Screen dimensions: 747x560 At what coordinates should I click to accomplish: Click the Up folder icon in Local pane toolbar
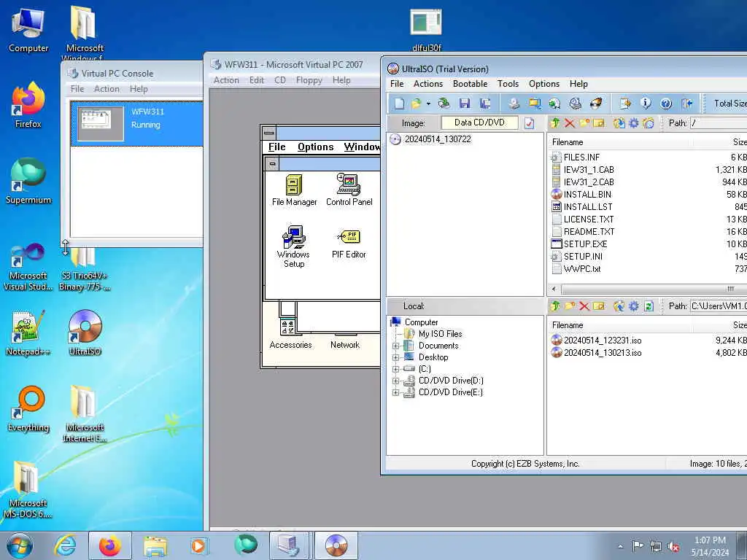(554, 306)
